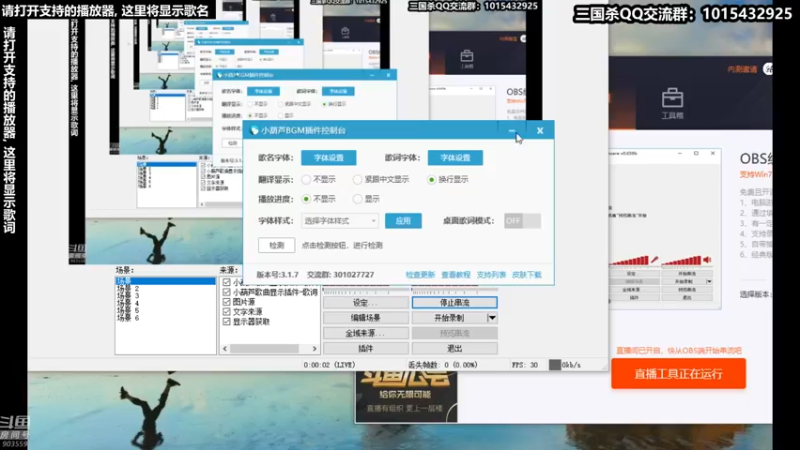This screenshot has width=800, height=450.
Task: Open the 查看教程 link
Action: click(456, 274)
